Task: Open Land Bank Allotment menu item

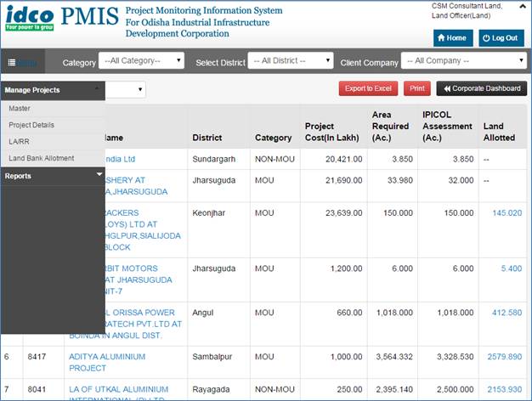Action: tap(42, 158)
